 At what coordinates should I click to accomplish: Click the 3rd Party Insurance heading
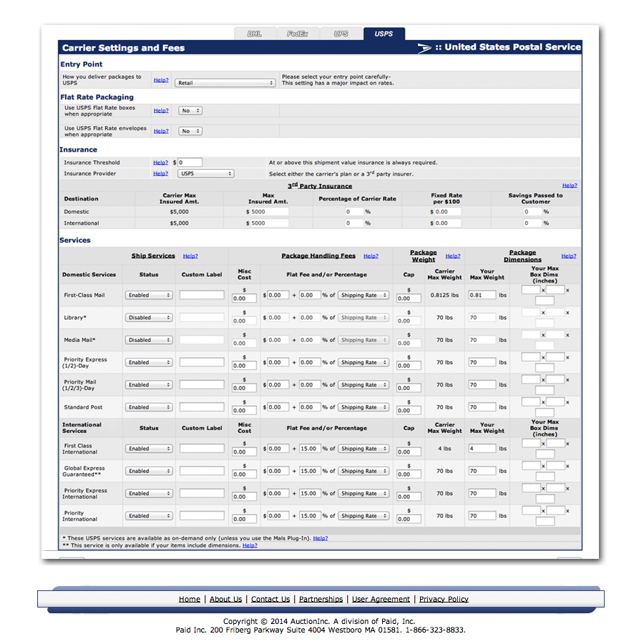pos(320,186)
